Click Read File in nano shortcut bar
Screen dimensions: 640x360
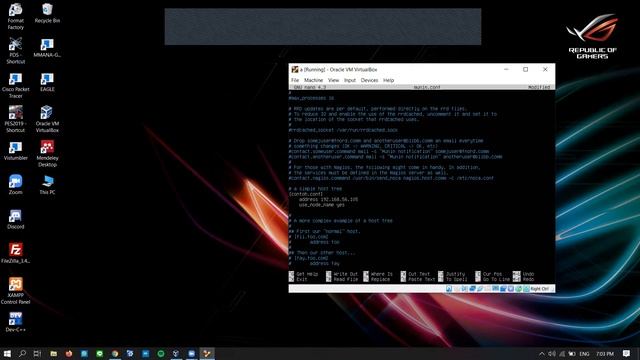(x=342, y=279)
